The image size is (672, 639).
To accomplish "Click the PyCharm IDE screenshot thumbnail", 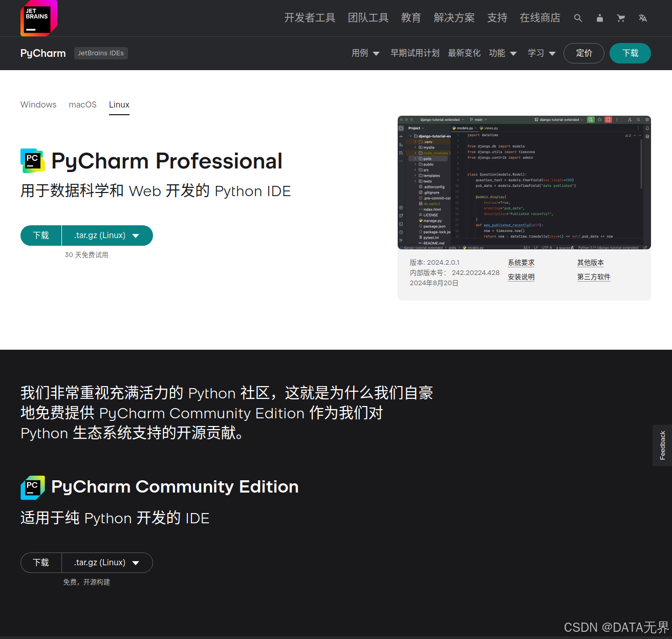I will click(x=524, y=183).
